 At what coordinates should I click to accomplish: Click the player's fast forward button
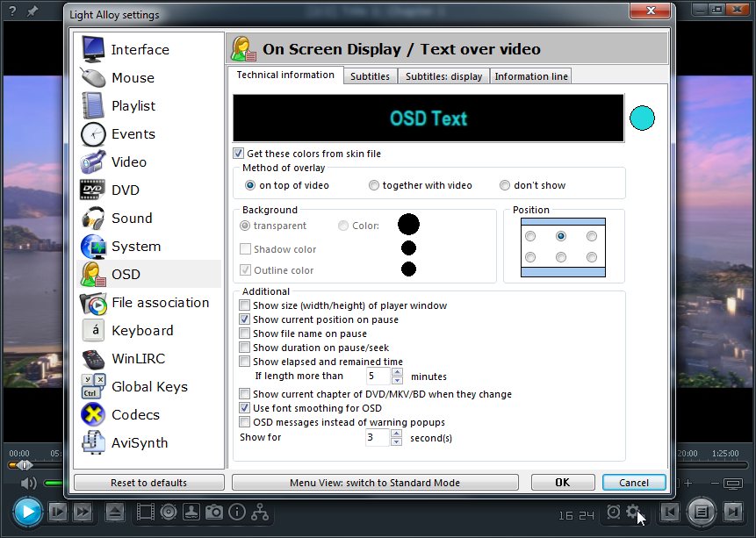click(x=83, y=512)
